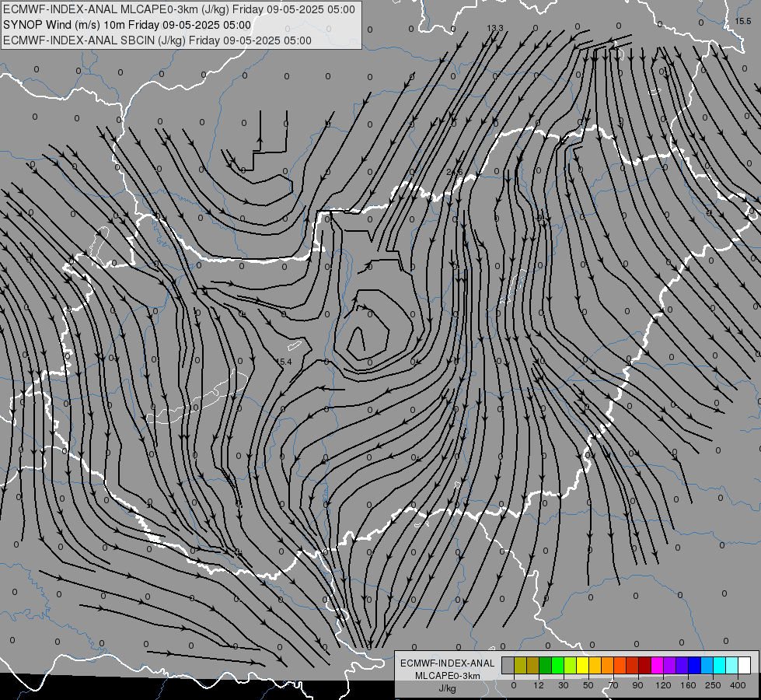The height and width of the screenshot is (700, 761).
Task: Choose the pure blue legend swatch
Action: click(x=694, y=666)
